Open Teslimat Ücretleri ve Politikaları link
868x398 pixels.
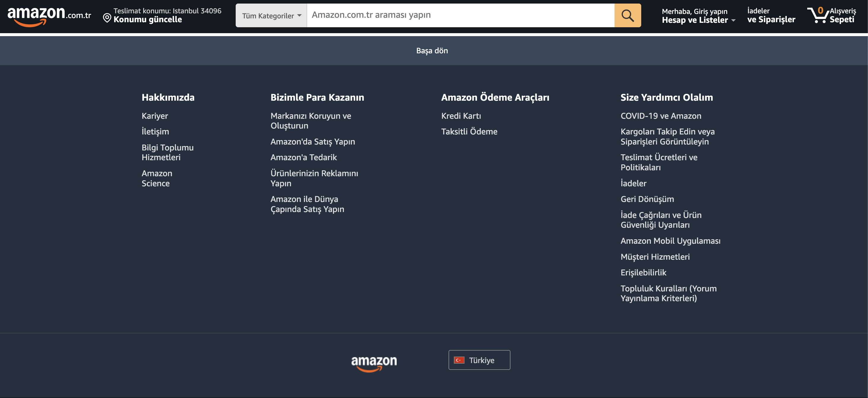click(659, 162)
